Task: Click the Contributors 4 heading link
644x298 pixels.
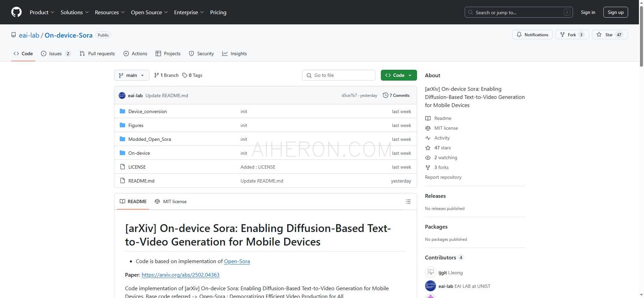Action: click(x=444, y=257)
